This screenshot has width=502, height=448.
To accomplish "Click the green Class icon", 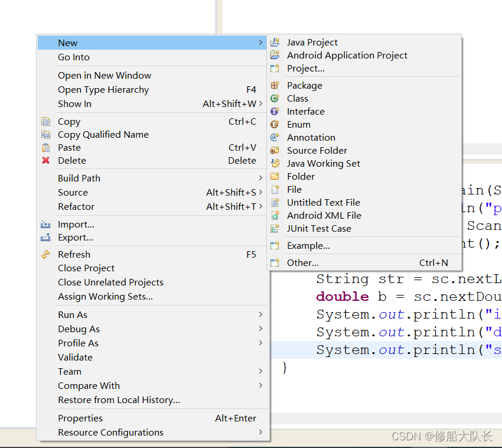I will (275, 98).
